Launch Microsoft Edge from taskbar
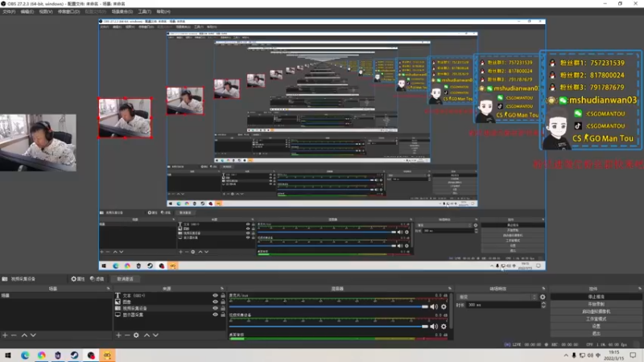The height and width of the screenshot is (362, 644). click(25, 355)
